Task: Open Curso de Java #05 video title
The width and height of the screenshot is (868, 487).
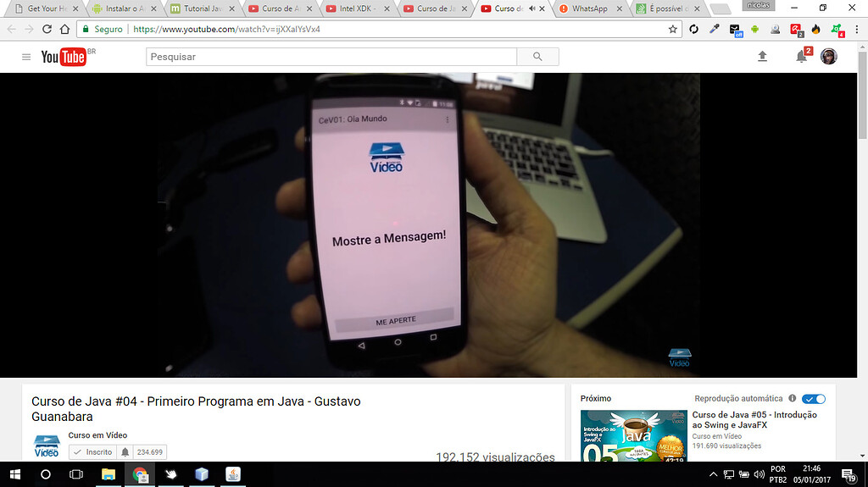Action: tap(754, 419)
